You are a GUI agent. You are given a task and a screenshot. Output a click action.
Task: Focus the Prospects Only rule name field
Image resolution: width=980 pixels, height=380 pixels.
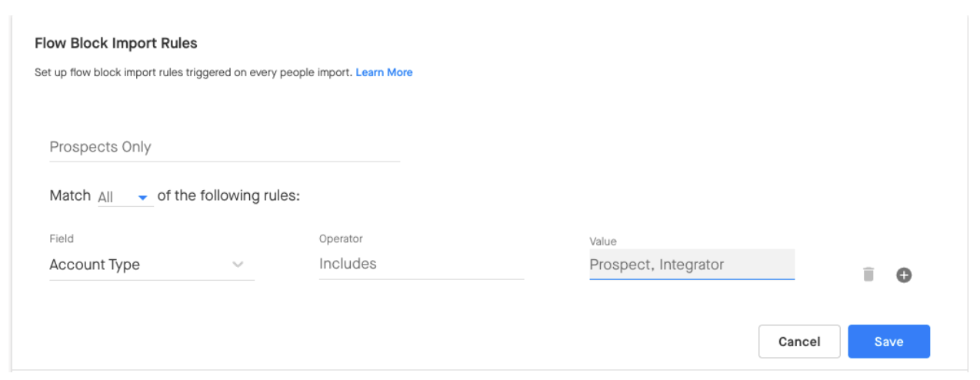pyautogui.click(x=225, y=147)
